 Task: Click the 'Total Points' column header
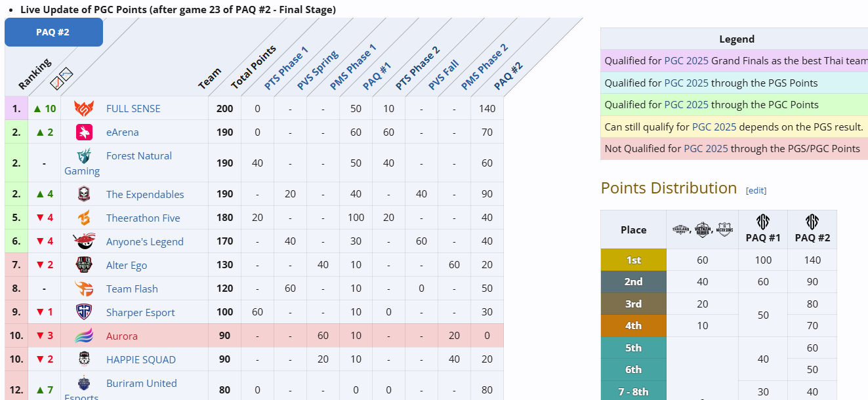click(x=253, y=67)
